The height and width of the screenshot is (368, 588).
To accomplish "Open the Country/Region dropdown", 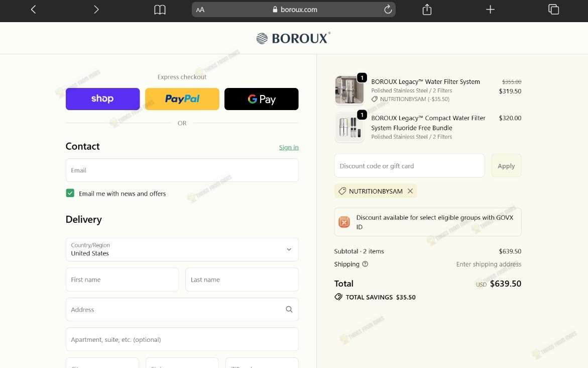I will pyautogui.click(x=182, y=249).
